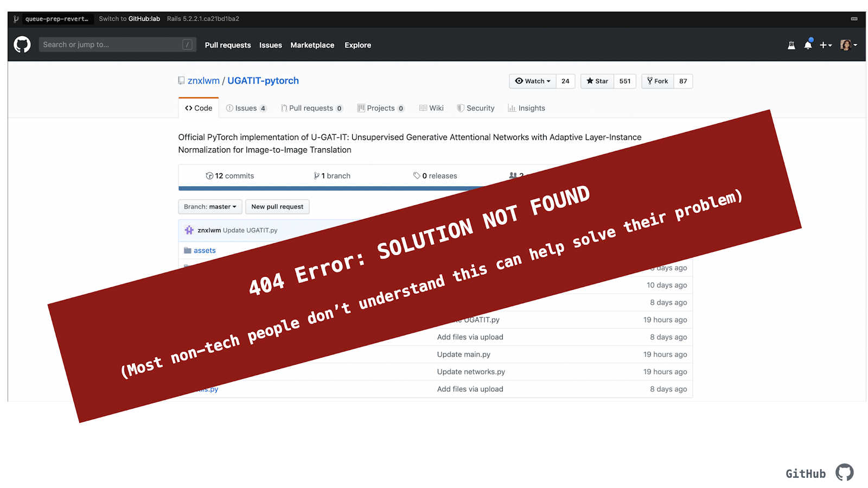
Task: Open the Branch: master dropdown
Action: (x=210, y=207)
